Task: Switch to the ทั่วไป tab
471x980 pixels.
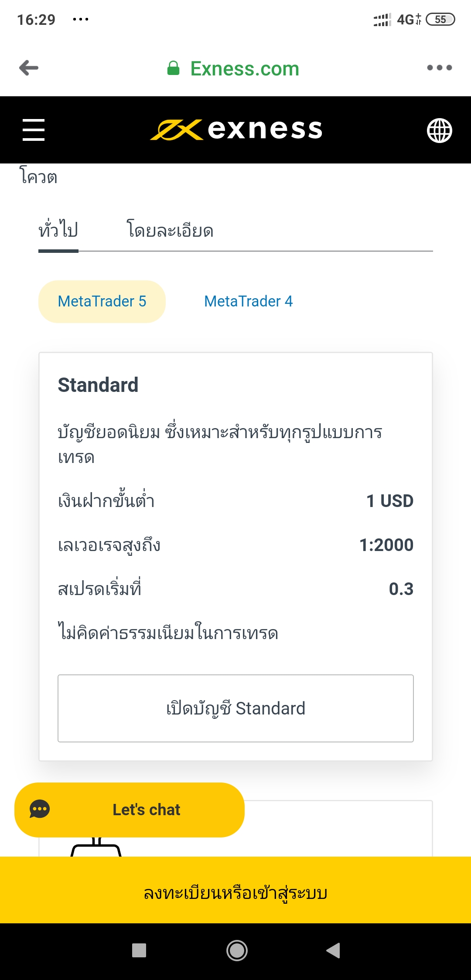Action: click(58, 230)
